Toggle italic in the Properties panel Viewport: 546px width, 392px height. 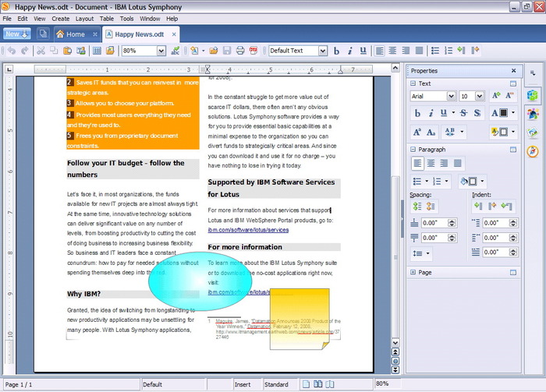pos(432,113)
